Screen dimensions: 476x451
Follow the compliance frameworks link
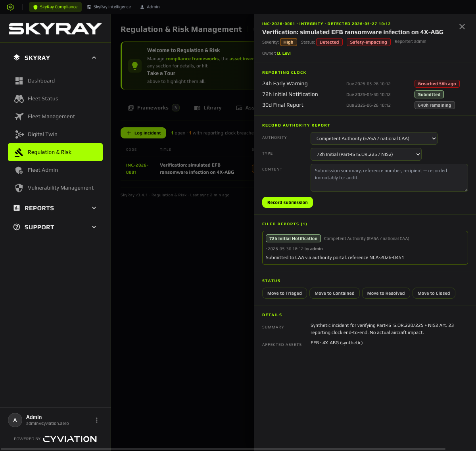192,59
